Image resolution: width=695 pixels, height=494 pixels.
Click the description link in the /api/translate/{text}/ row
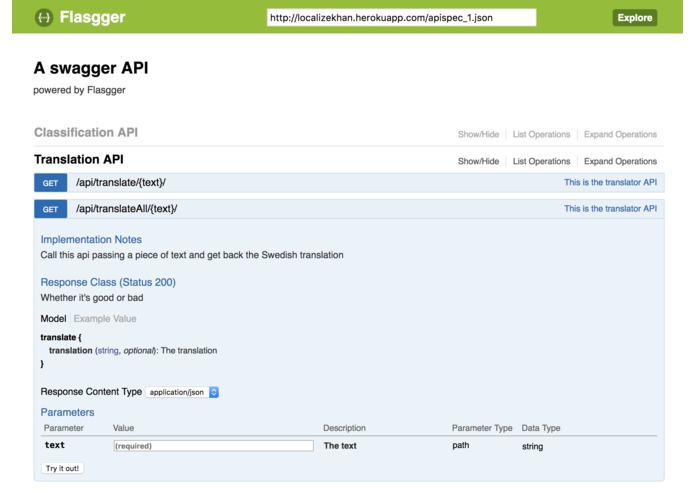[610, 182]
